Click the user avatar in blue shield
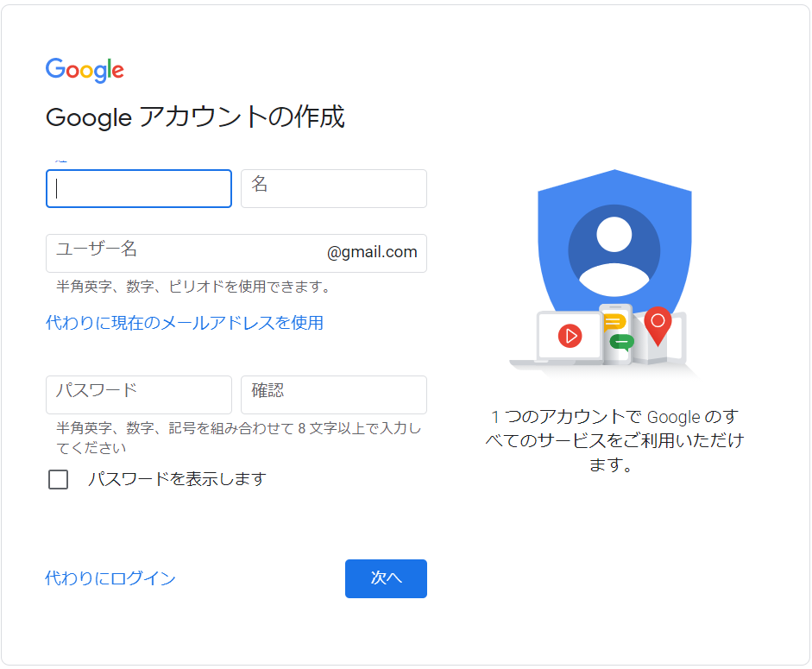Image resolution: width=812 pixels, height=669 pixels. pyautogui.click(x=614, y=250)
